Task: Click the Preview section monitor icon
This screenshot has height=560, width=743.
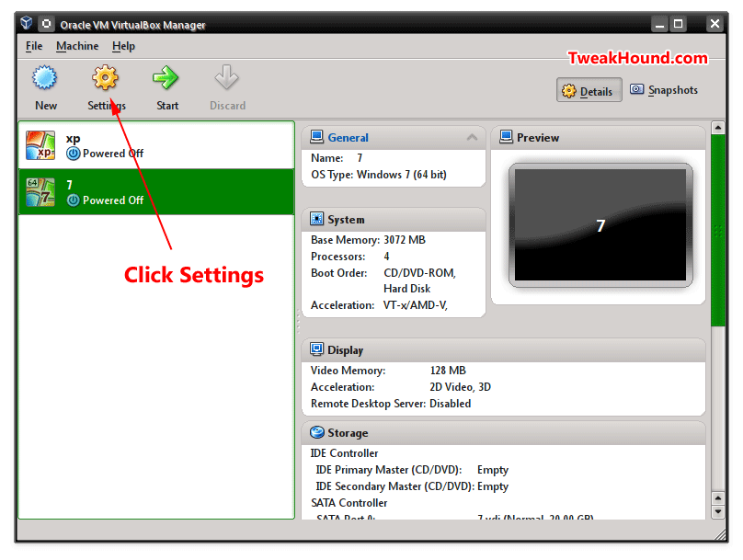Action: pos(506,137)
